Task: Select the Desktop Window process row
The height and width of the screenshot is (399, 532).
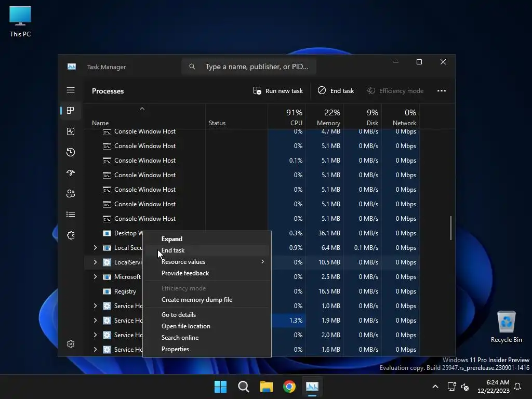Action: point(251,233)
